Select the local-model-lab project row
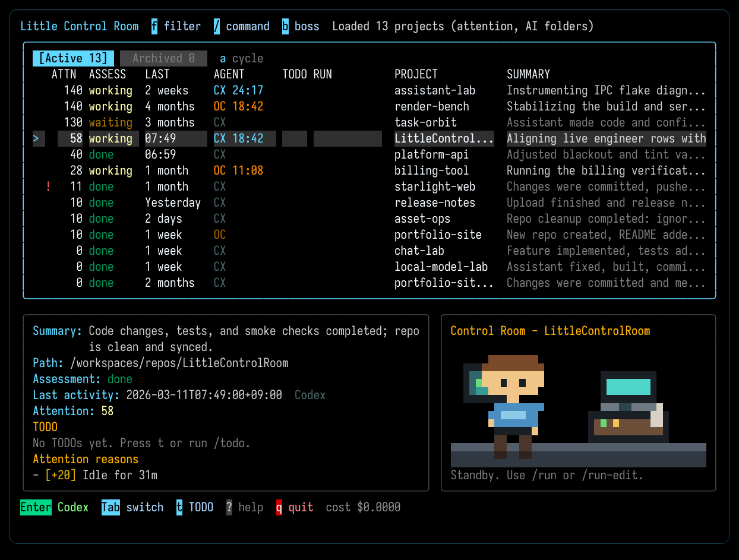Image resolution: width=739 pixels, height=560 pixels. click(369, 267)
